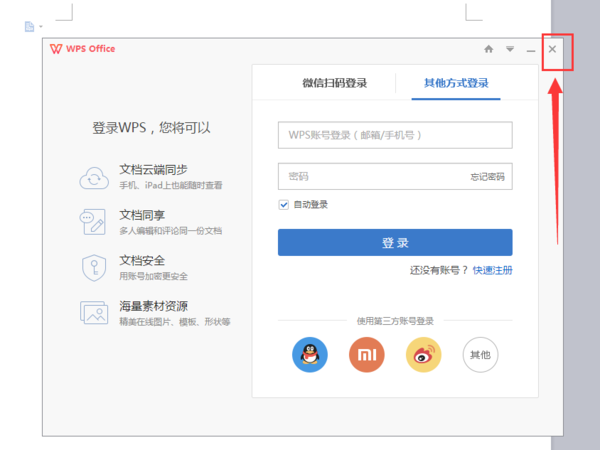Click the 使用第三方账号登录 label
Viewport: 600px width, 450px height.
[x=395, y=321]
